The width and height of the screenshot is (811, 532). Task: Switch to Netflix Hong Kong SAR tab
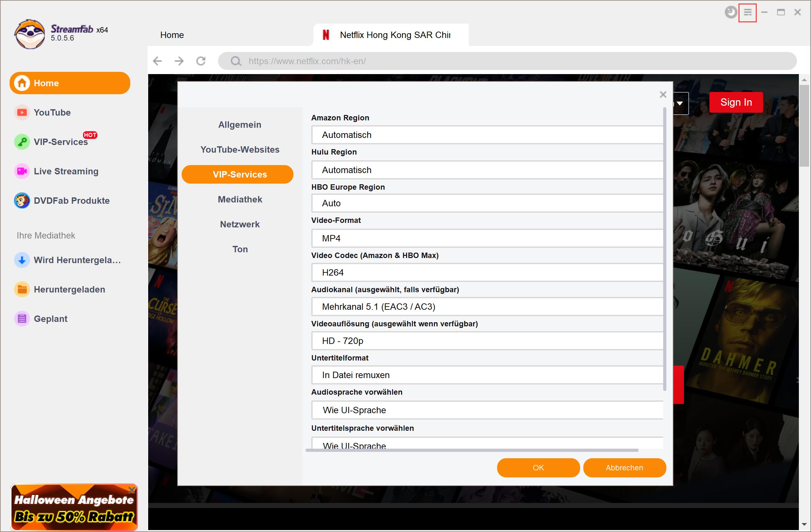[391, 35]
